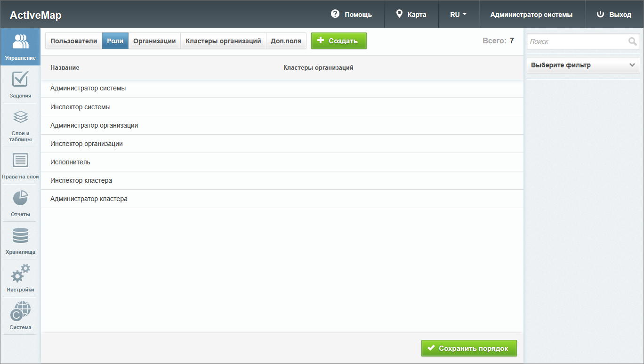Open the Настройки gears icon
Screen dimensions: 644x364
[x=20, y=273]
